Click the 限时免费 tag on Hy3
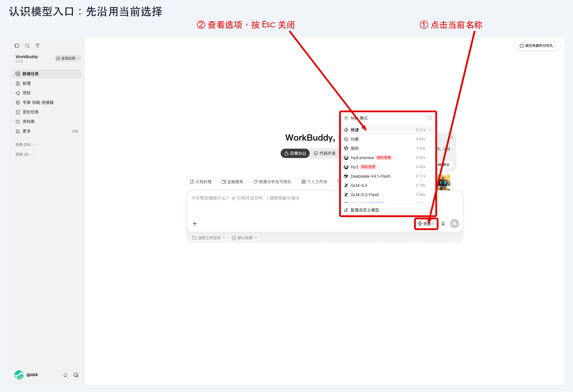The image size is (573, 392). [x=368, y=167]
